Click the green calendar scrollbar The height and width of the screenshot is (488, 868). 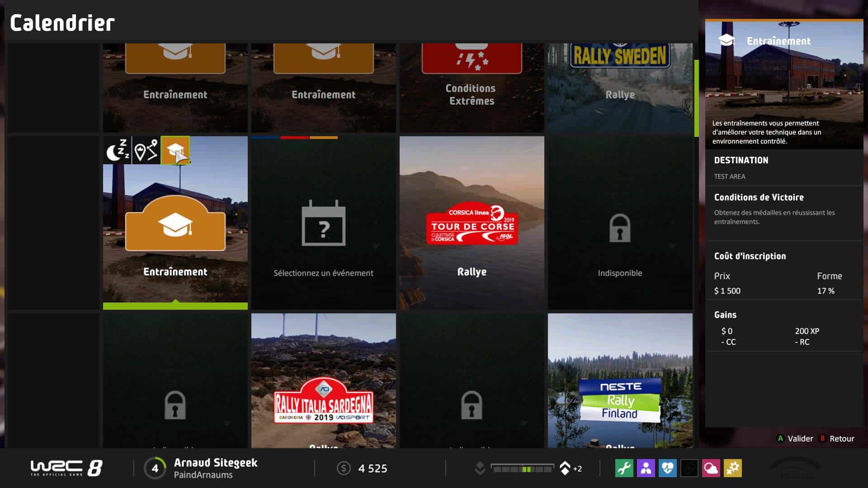[x=696, y=98]
